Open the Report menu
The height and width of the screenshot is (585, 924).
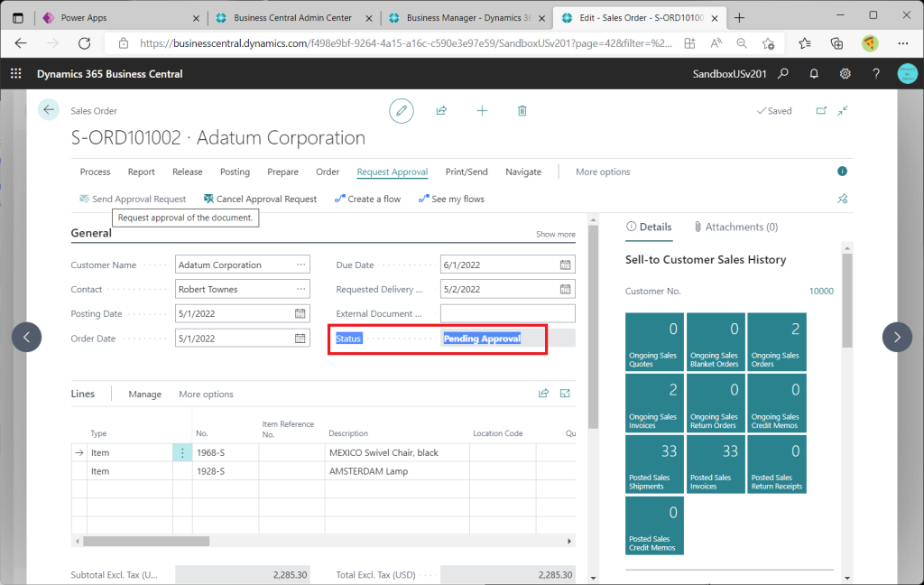[x=142, y=172]
